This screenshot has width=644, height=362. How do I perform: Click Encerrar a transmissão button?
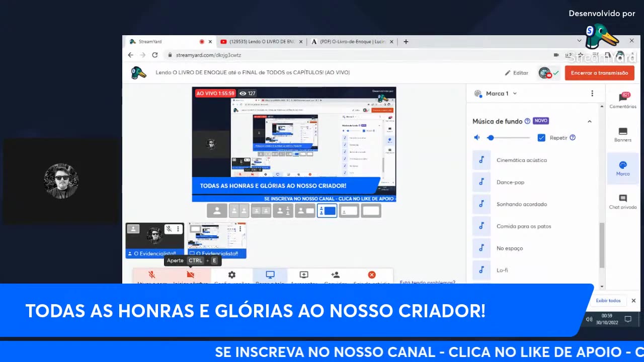(x=599, y=73)
